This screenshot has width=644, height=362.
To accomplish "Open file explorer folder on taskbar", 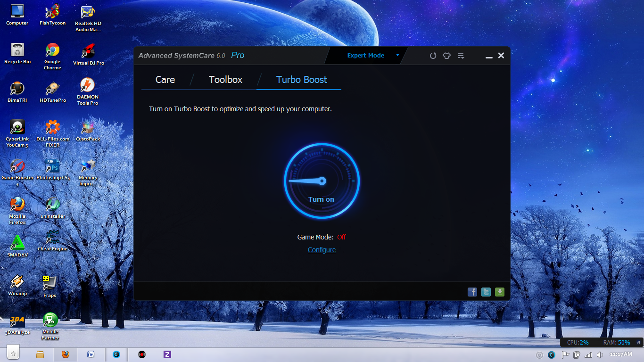I will (x=40, y=354).
